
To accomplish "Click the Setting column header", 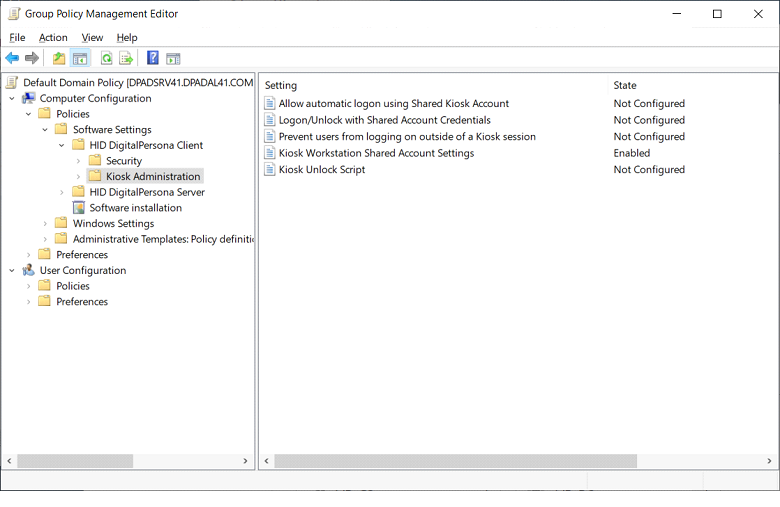I will coord(281,86).
